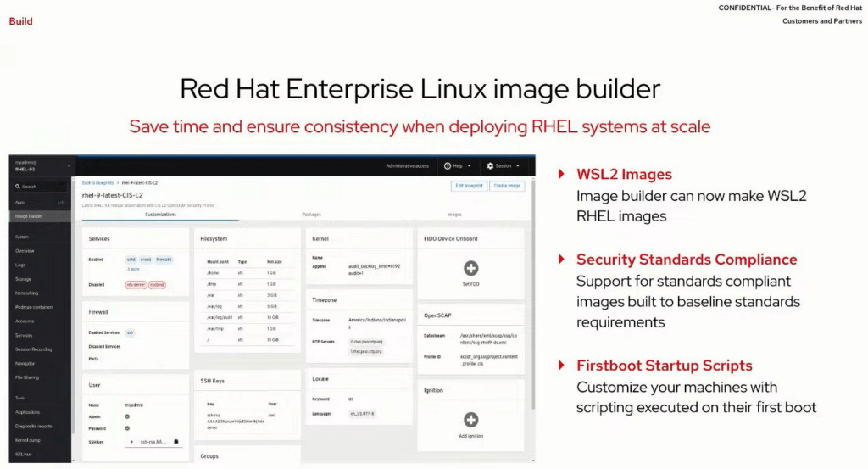Click the blueprint page vertical scrollbar
This screenshot has width=868, height=469.
(x=533, y=293)
